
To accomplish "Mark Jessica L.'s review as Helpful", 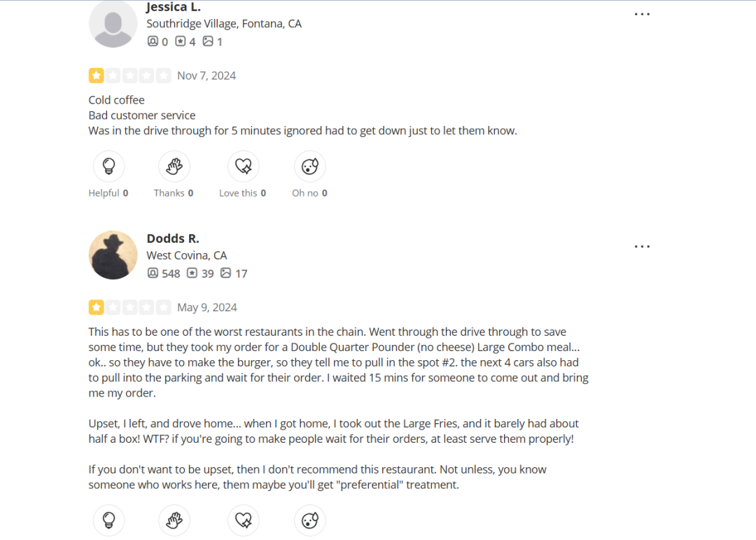I will click(x=108, y=166).
